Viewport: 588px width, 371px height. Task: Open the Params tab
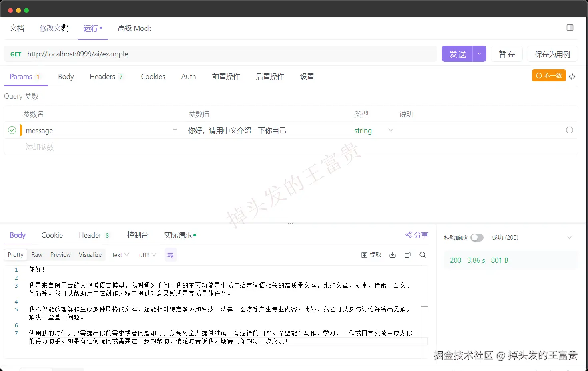point(25,76)
